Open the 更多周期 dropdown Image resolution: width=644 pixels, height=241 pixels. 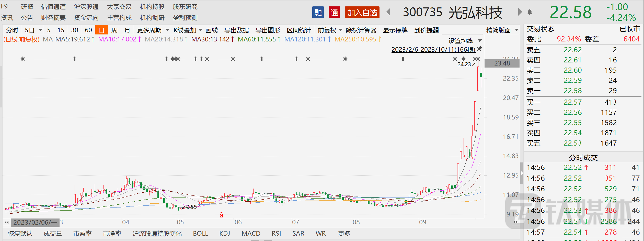click(x=153, y=30)
